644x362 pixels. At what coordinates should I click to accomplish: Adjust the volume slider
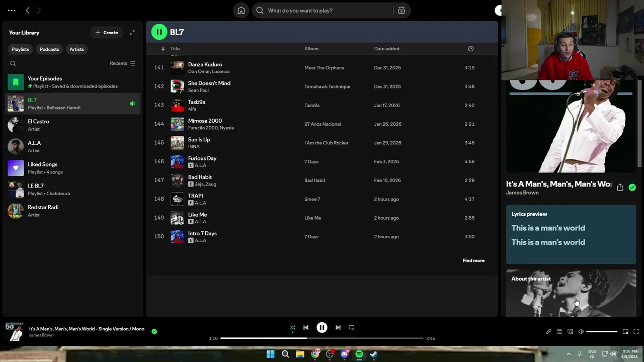pyautogui.click(x=602, y=331)
